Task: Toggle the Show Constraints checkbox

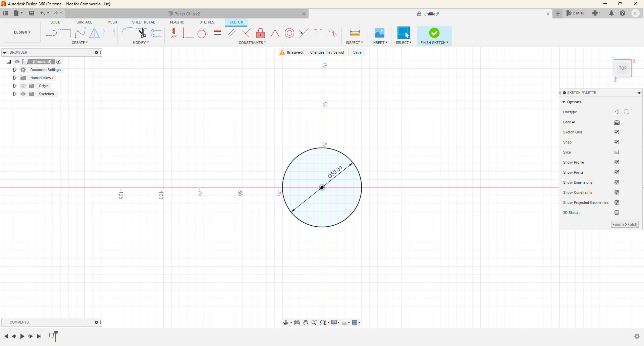Action: point(617,192)
